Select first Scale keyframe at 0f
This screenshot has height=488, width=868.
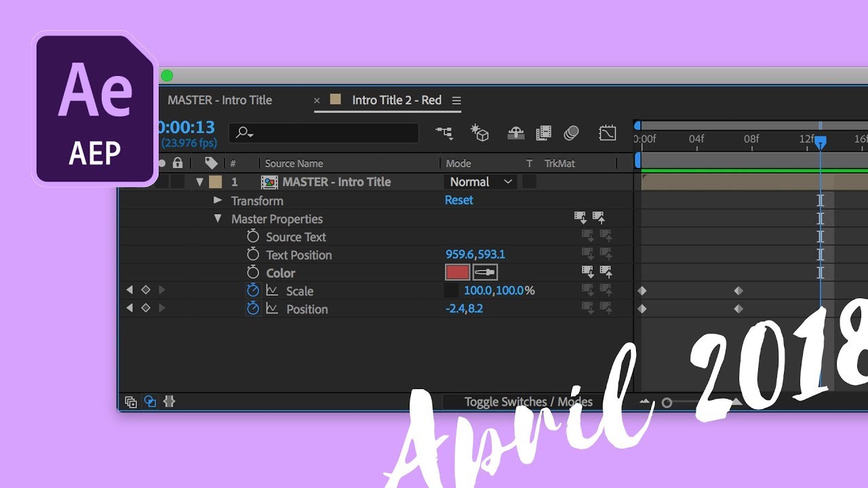[x=642, y=291]
